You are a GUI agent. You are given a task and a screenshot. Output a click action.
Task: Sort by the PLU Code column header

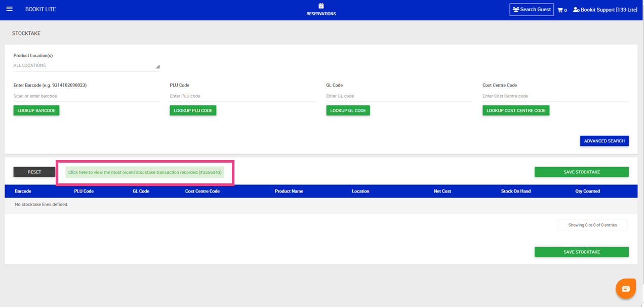pos(84,191)
